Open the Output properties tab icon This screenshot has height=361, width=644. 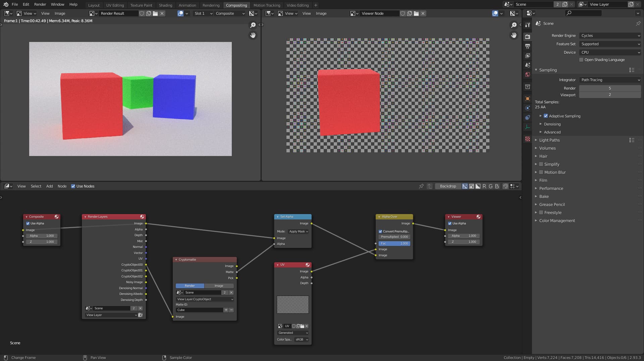pos(528,46)
